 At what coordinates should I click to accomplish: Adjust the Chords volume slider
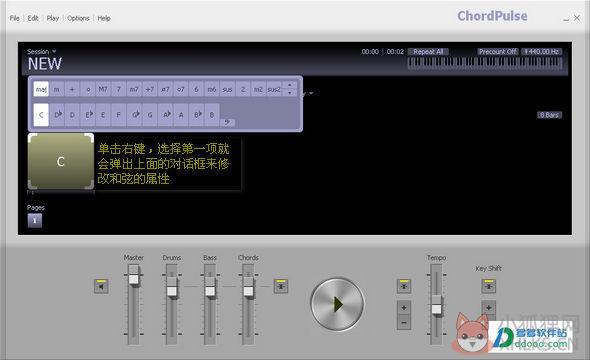(x=248, y=291)
